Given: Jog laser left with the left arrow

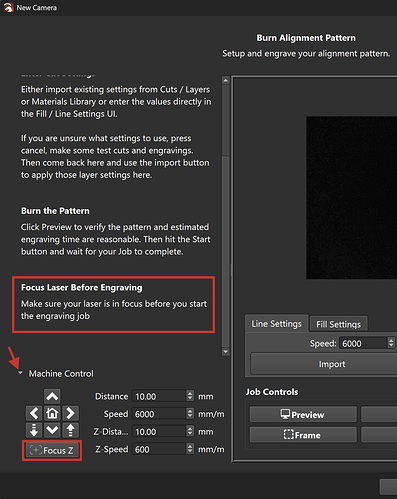Looking at the screenshot, I should pos(34,413).
